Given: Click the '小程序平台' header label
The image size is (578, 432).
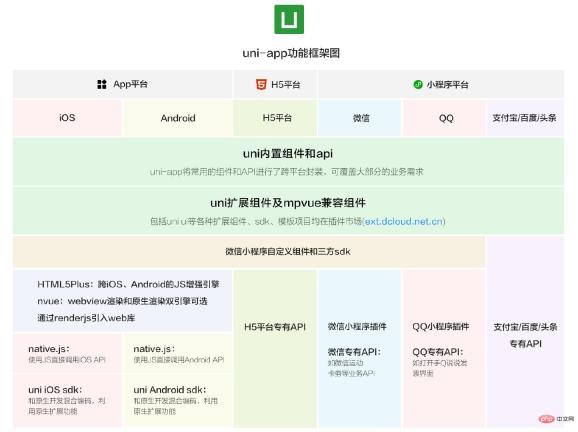Looking at the screenshot, I should tap(448, 84).
